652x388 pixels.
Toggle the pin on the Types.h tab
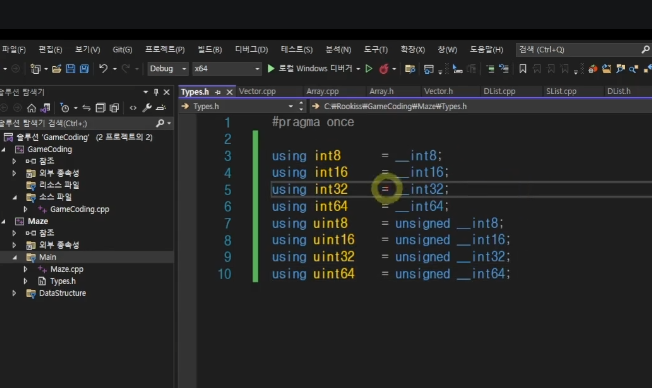(x=217, y=92)
